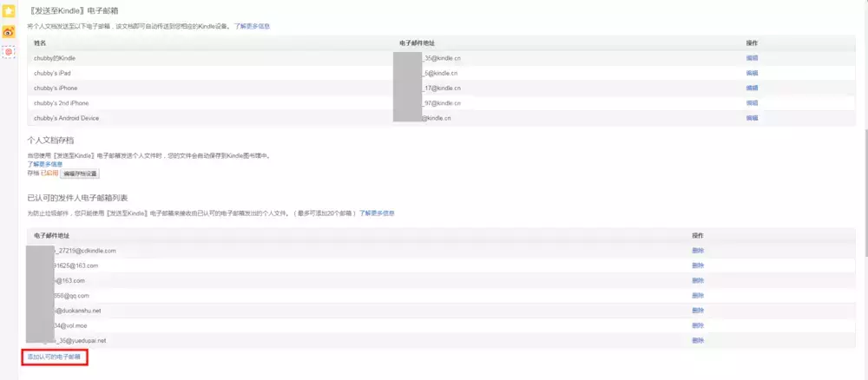Delete the 91625@163.com approved email
Screen dimensions: 868x380
click(x=698, y=265)
